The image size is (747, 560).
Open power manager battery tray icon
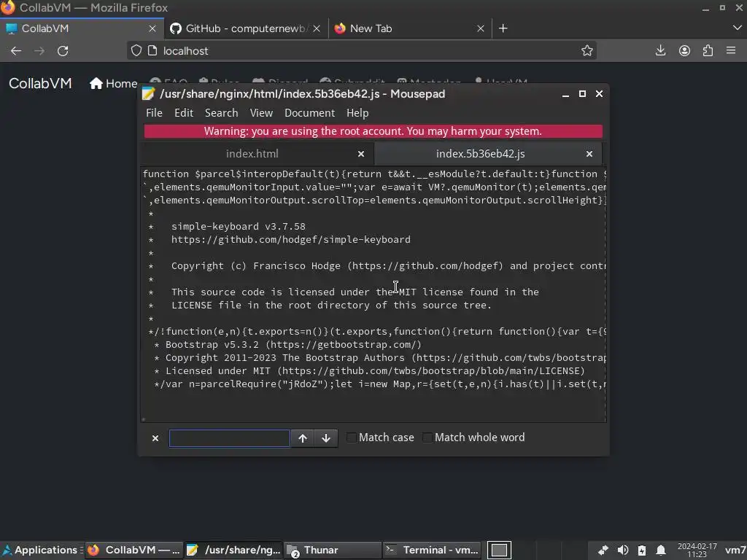(x=642, y=551)
